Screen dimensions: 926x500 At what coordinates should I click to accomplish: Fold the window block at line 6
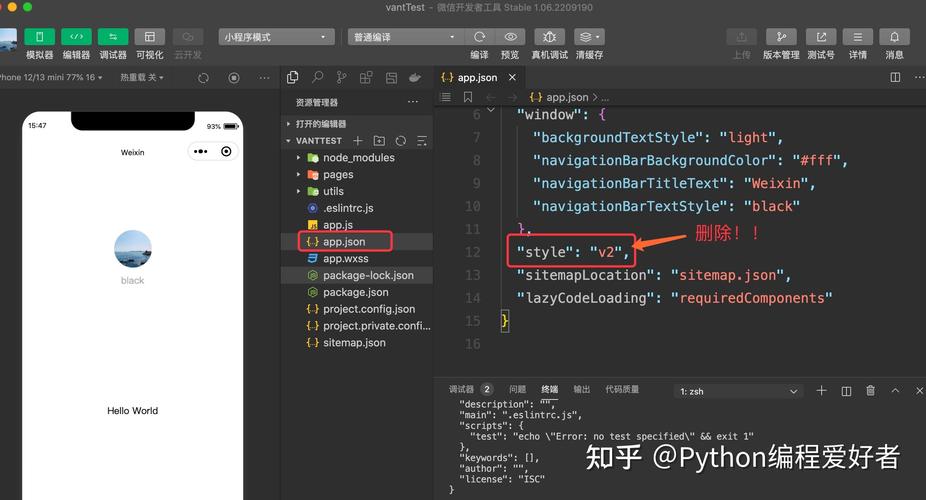[x=491, y=110]
